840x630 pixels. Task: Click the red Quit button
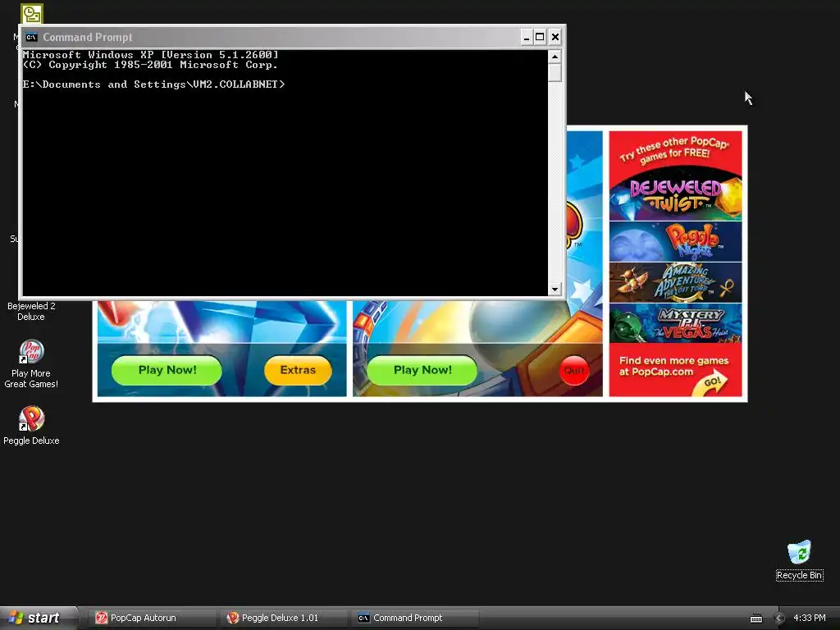(574, 371)
